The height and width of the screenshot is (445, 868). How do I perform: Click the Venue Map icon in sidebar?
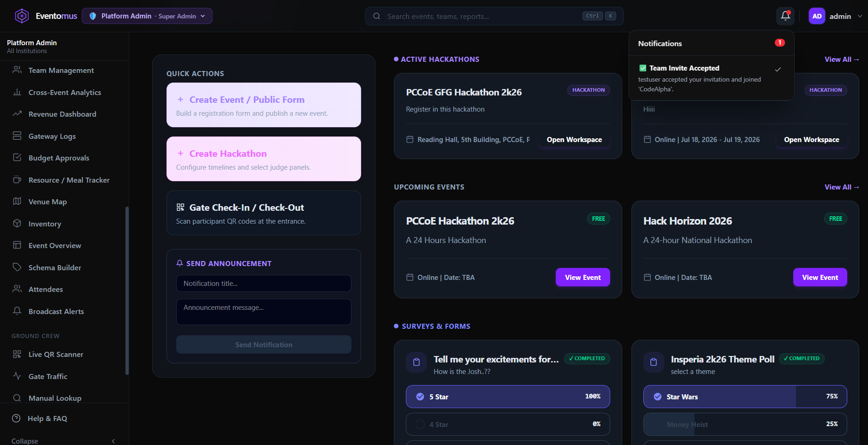coord(17,202)
